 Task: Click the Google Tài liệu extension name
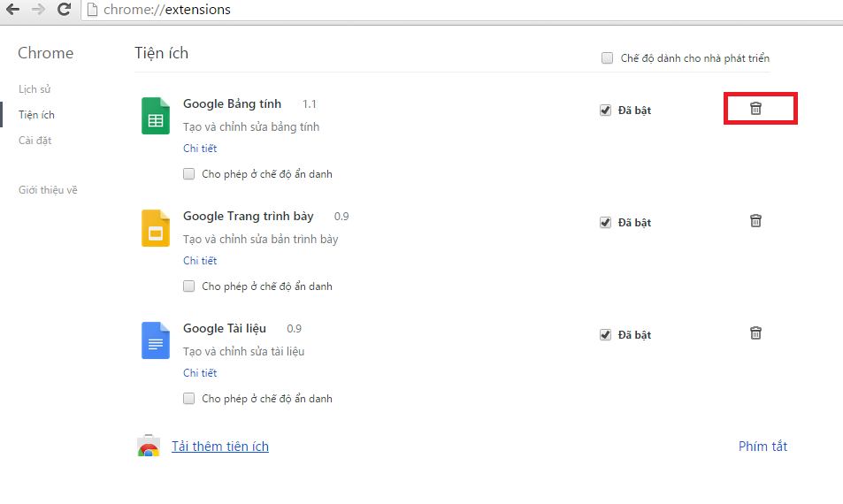click(x=225, y=328)
